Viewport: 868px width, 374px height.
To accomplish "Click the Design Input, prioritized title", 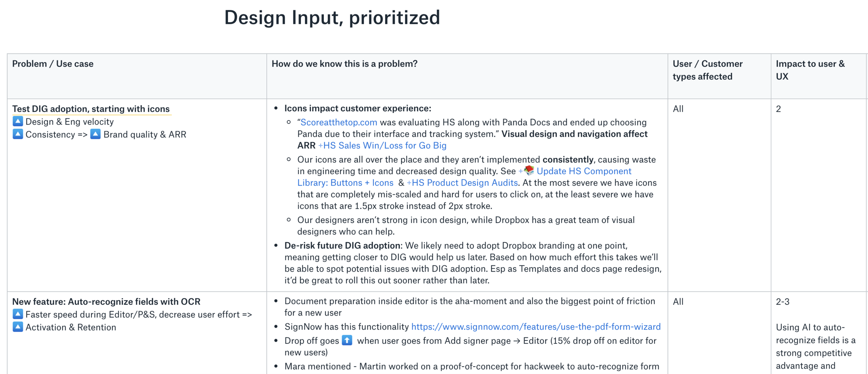I will [332, 17].
